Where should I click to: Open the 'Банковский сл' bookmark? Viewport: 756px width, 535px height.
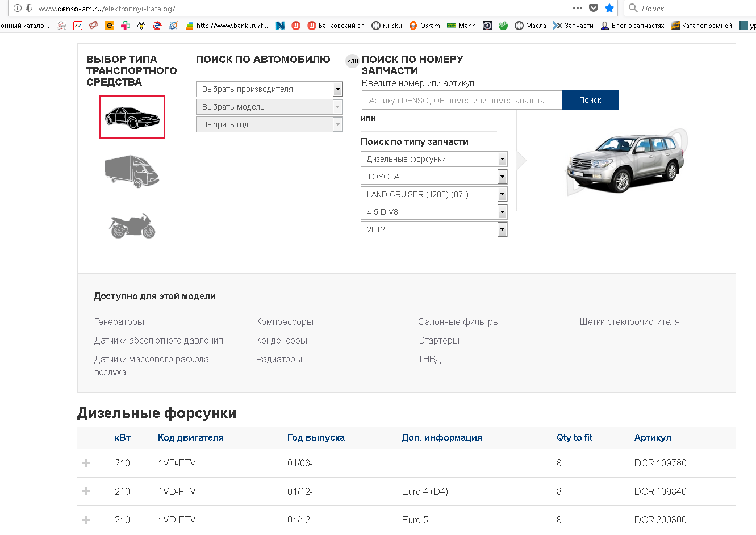click(336, 26)
